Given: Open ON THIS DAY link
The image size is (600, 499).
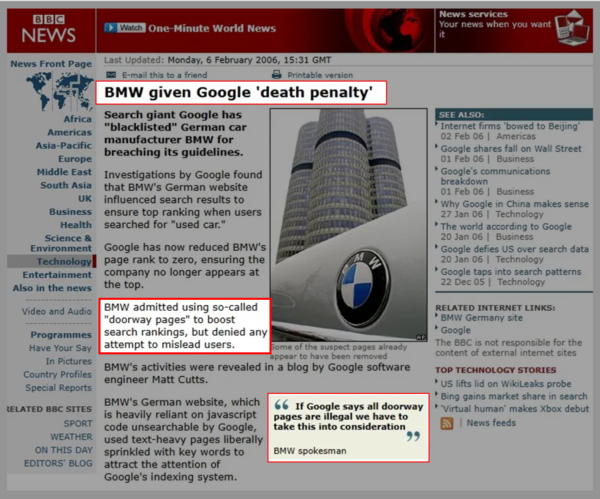Looking at the screenshot, I should [64, 450].
